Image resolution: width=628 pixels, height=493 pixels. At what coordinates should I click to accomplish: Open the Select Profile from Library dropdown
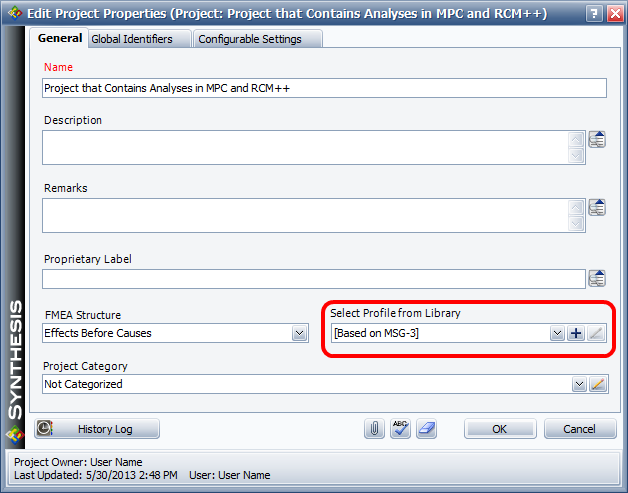(x=557, y=333)
